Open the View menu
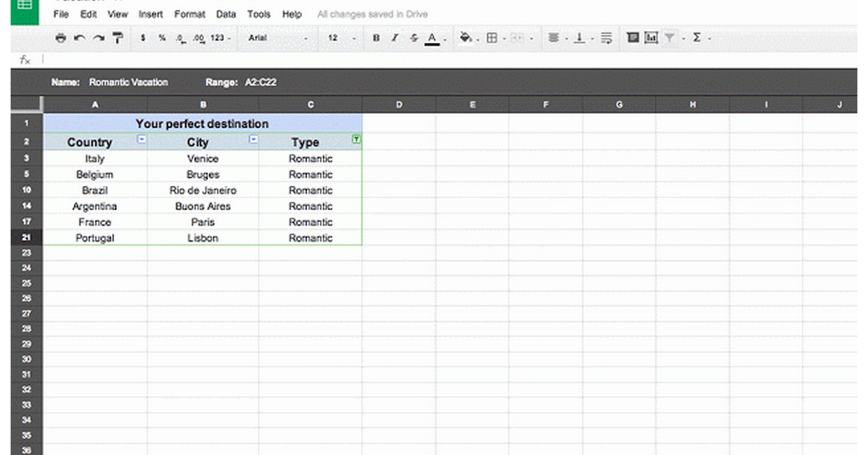 [117, 14]
